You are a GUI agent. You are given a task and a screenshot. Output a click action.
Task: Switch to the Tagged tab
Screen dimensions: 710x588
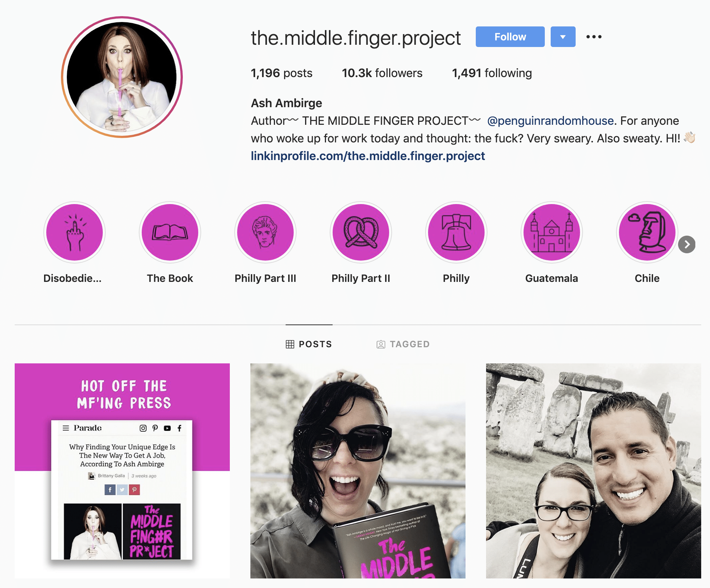pos(403,344)
